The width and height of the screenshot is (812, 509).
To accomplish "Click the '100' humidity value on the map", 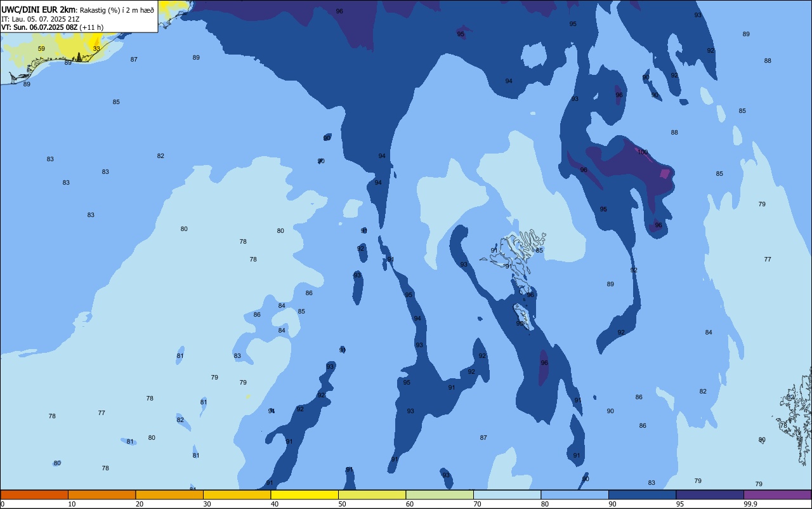I will pos(643,152).
